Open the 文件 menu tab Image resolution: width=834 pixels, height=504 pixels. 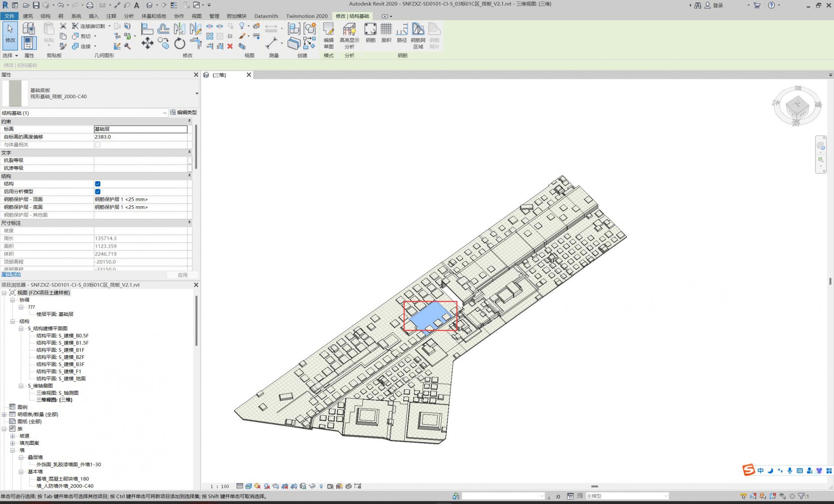pyautogui.click(x=9, y=16)
